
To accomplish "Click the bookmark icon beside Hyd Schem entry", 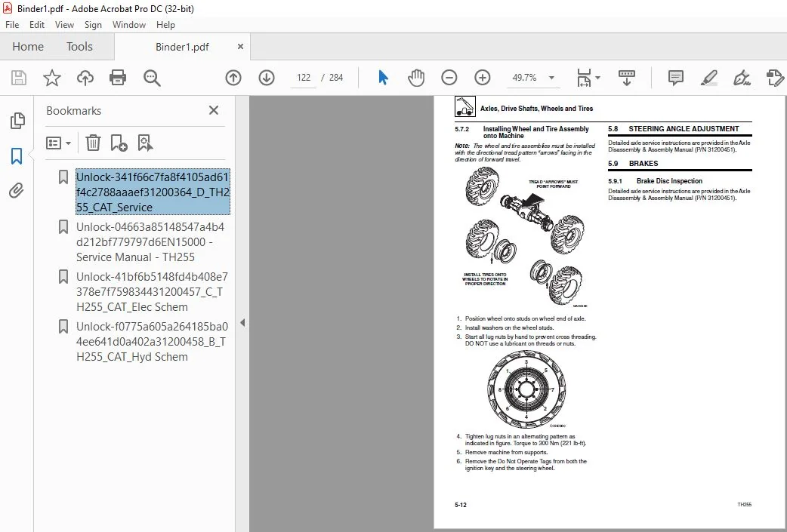I will coord(63,327).
